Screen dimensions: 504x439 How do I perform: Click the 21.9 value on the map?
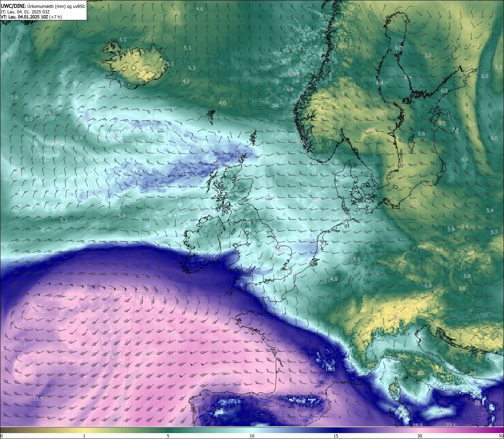tap(38, 399)
